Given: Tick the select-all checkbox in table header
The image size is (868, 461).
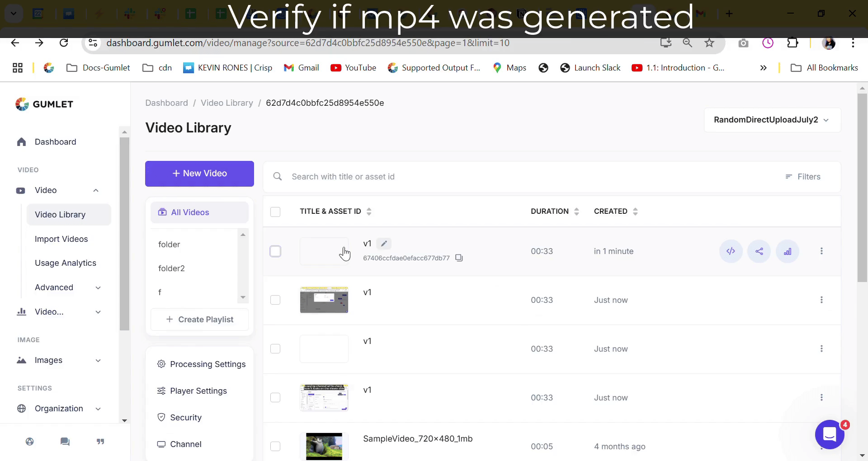Looking at the screenshot, I should pyautogui.click(x=275, y=212).
